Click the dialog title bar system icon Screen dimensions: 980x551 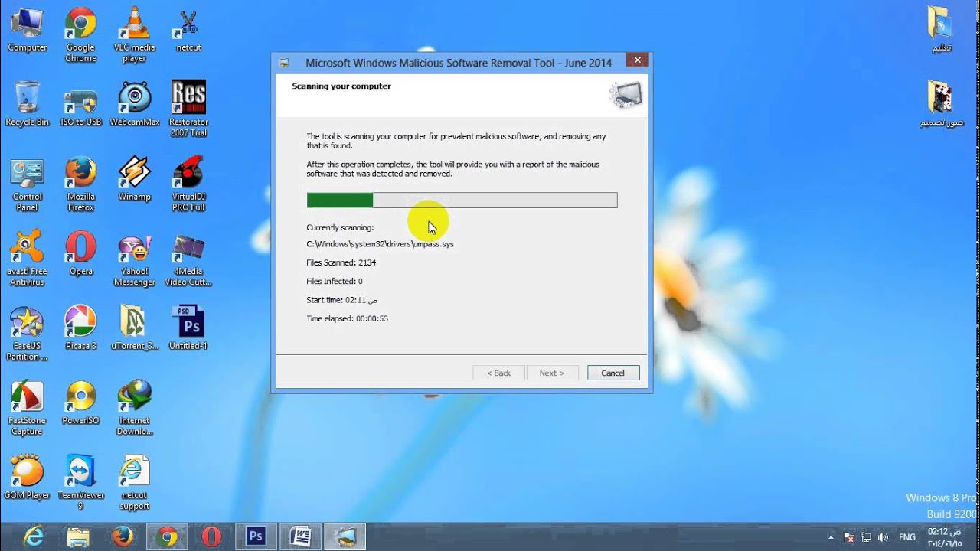tap(284, 63)
